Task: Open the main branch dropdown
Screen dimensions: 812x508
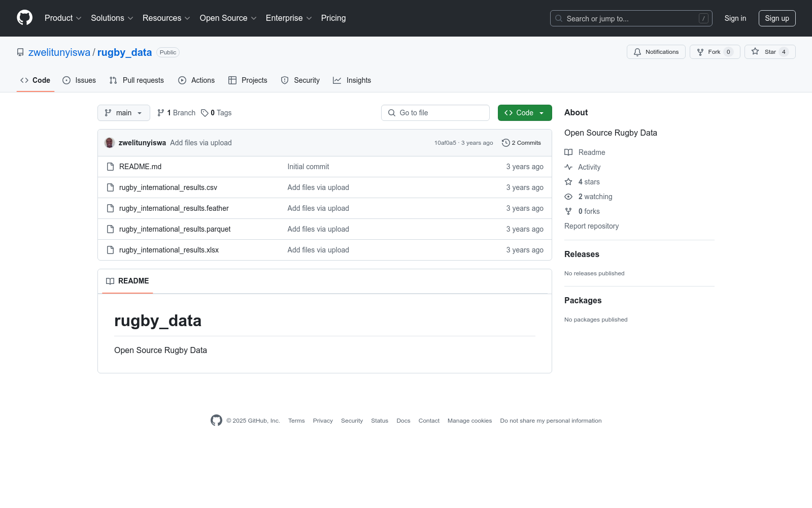Action: pyautogui.click(x=124, y=113)
